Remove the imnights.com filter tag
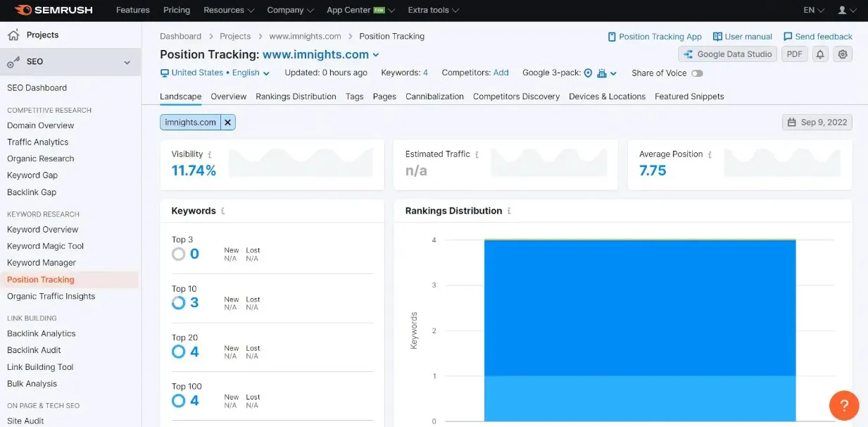This screenshot has height=427, width=868. (227, 123)
